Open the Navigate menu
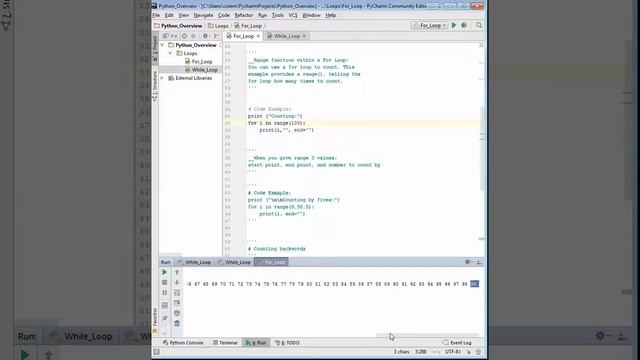Viewport: 640px width, 360px height. click(x=203, y=15)
